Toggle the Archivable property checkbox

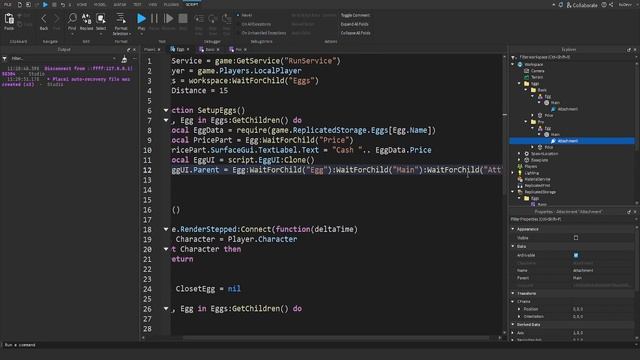pos(576,255)
